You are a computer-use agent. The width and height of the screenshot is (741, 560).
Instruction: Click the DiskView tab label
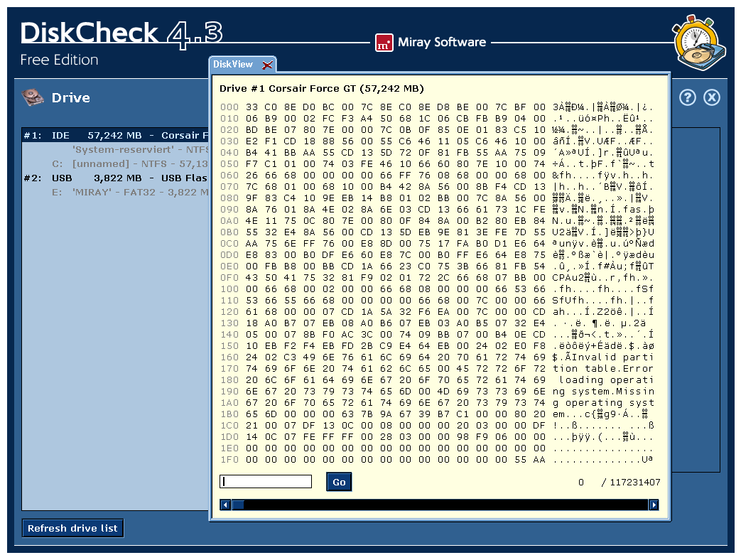(x=233, y=64)
